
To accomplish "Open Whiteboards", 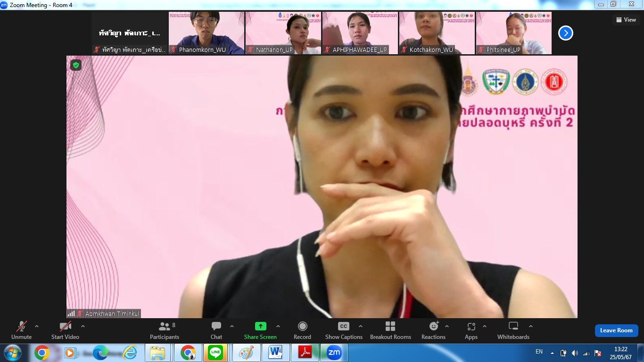I will (x=513, y=330).
